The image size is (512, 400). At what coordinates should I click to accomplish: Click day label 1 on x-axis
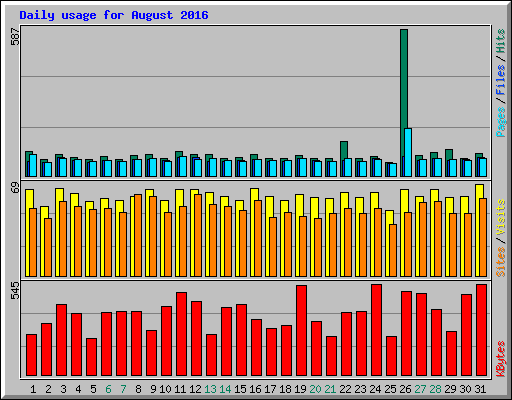coord(33,389)
